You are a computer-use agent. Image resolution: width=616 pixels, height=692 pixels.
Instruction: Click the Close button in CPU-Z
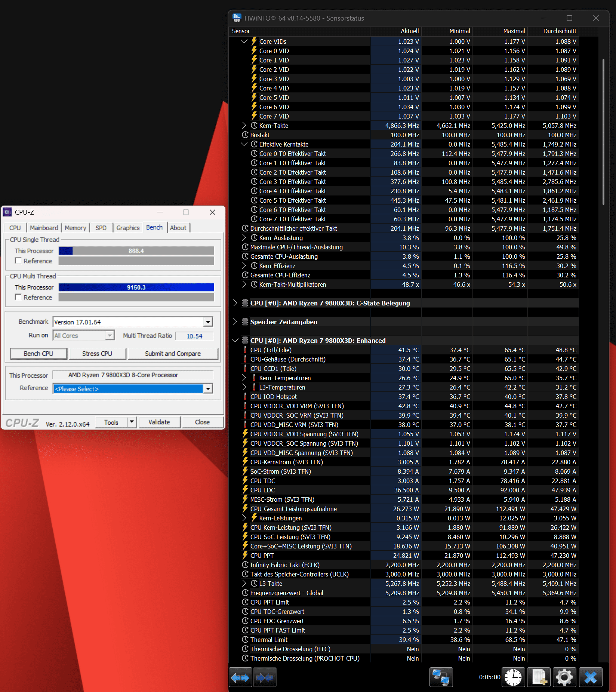[x=202, y=422]
